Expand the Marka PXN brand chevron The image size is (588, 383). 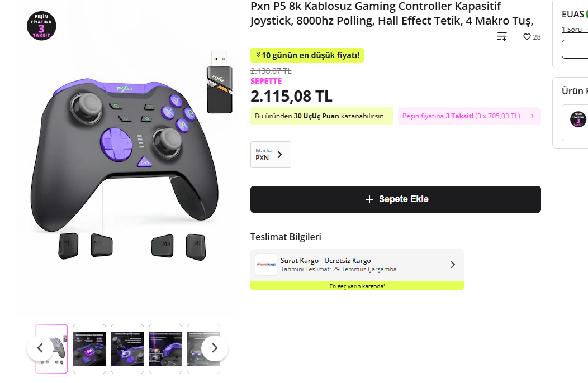pyautogui.click(x=279, y=155)
